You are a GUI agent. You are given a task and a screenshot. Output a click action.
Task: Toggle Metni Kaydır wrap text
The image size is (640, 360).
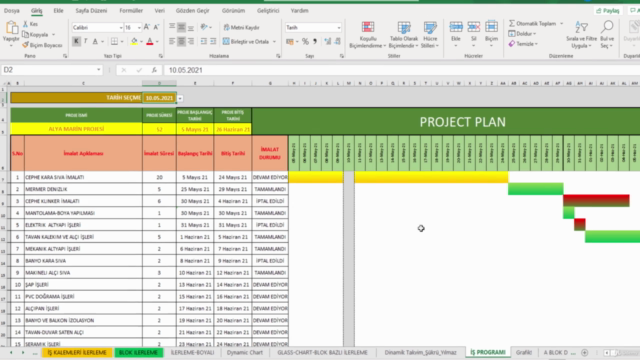tap(242, 27)
